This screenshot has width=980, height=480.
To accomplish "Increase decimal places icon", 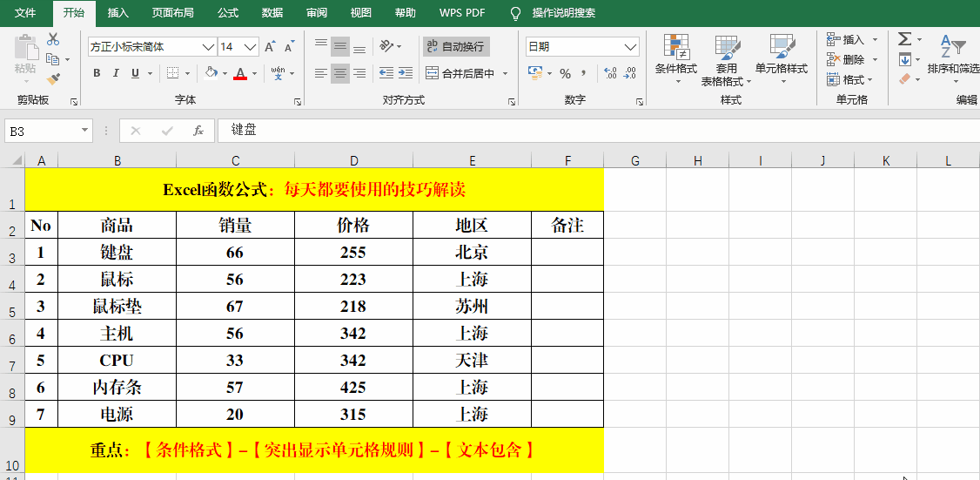I will tap(611, 74).
